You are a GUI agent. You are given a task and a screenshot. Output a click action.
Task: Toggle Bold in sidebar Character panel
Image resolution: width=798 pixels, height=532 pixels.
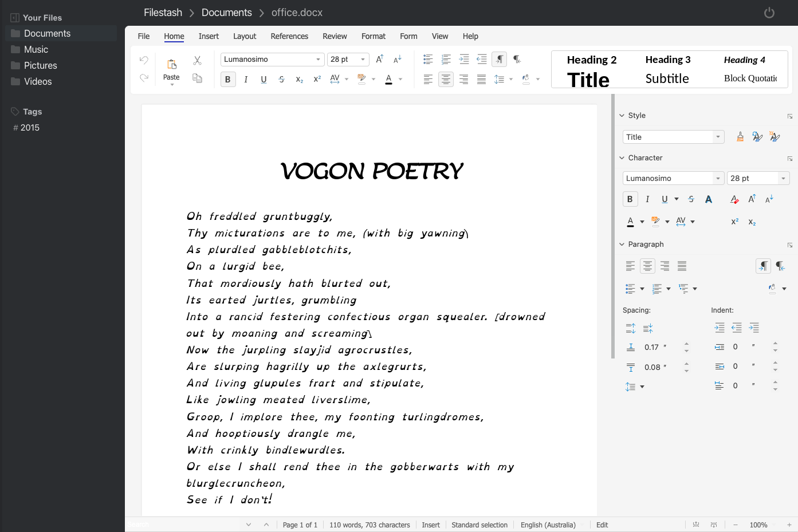coord(630,199)
